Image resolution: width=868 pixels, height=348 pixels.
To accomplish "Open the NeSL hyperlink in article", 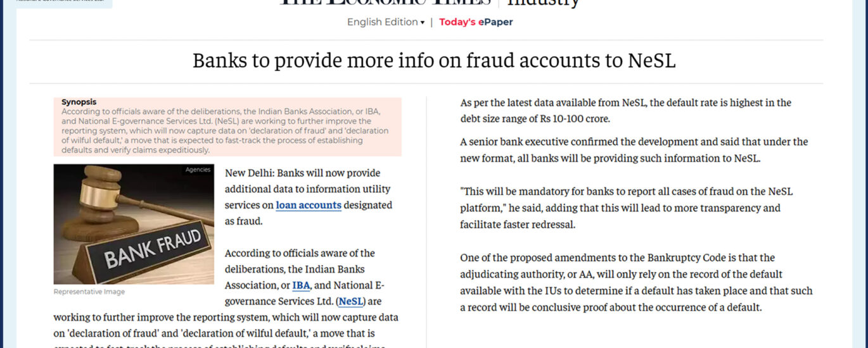I will 351,301.
